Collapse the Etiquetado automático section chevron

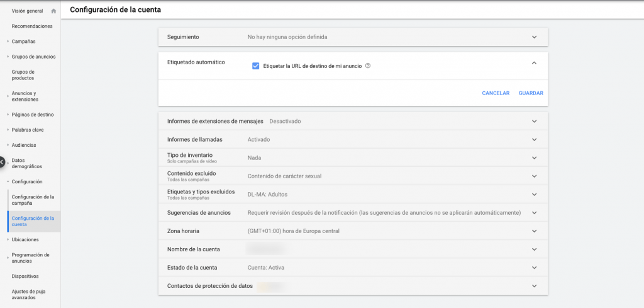[x=534, y=63]
